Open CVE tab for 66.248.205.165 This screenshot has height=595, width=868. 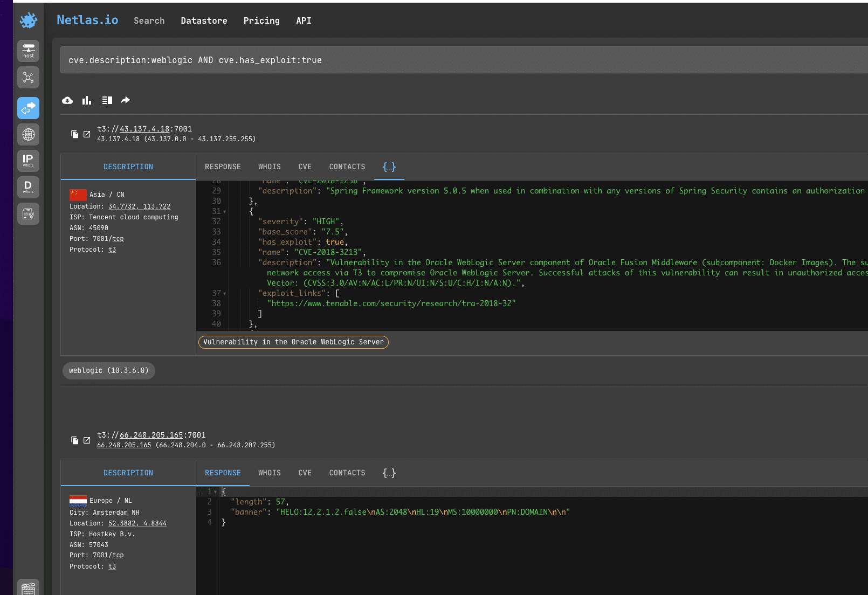click(305, 473)
